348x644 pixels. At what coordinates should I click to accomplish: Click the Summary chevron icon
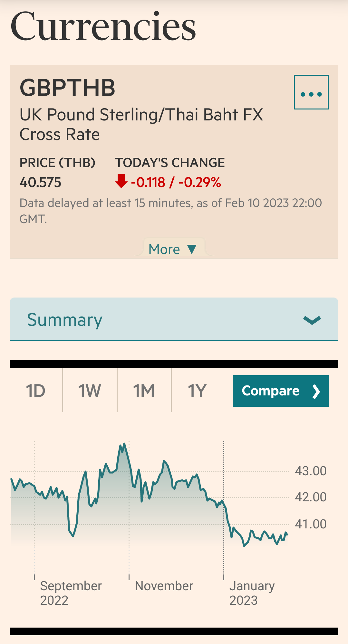click(312, 320)
